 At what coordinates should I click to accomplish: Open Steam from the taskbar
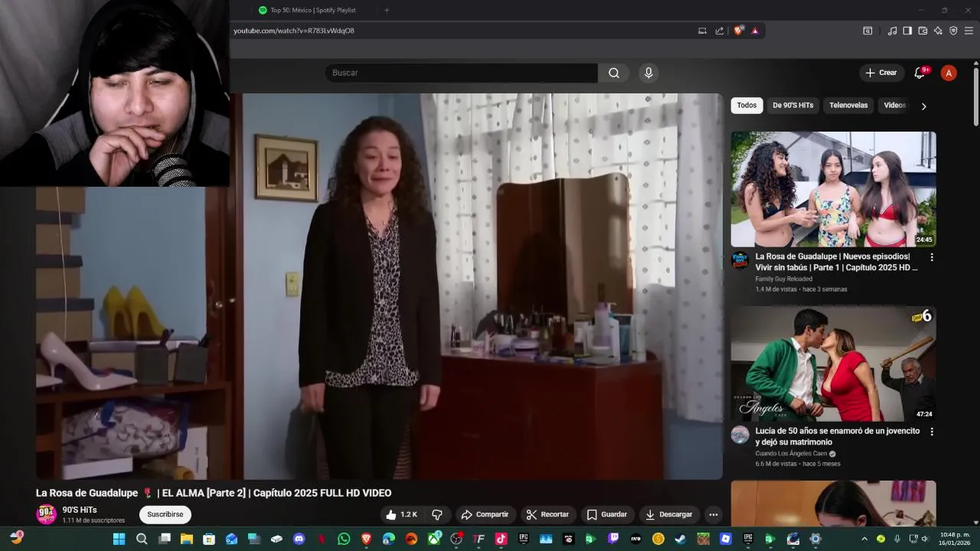click(680, 539)
